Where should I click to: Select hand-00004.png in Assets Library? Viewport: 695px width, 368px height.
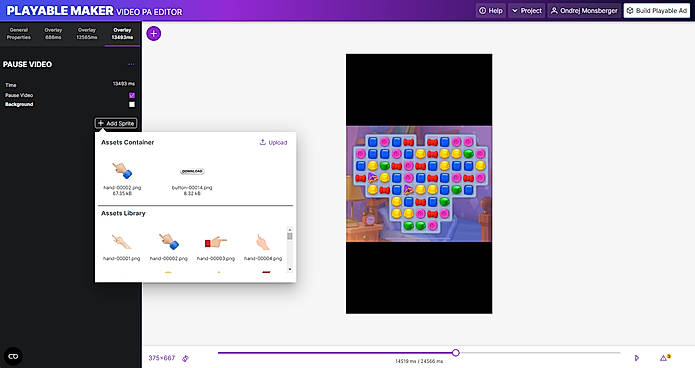(x=263, y=247)
